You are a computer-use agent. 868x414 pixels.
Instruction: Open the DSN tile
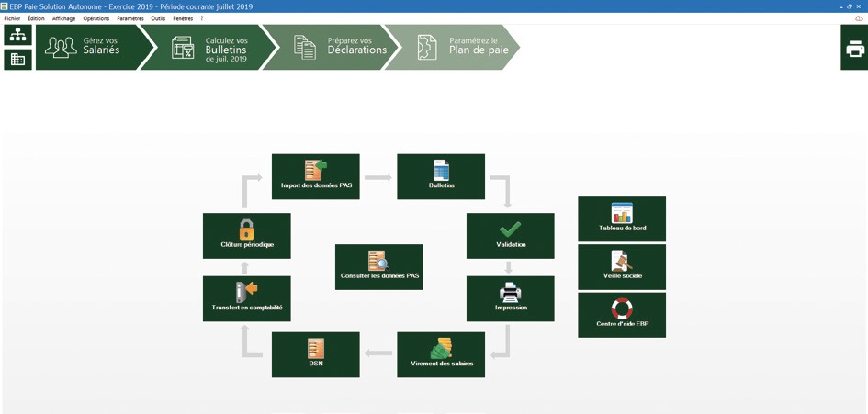[316, 354]
